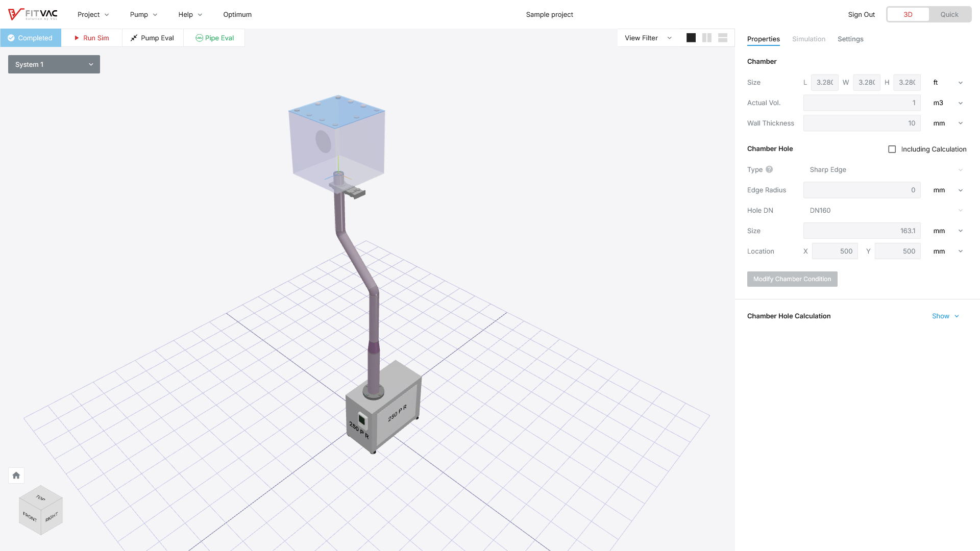Click Pipe Eval button
The width and height of the screenshot is (980, 551).
[x=214, y=38]
